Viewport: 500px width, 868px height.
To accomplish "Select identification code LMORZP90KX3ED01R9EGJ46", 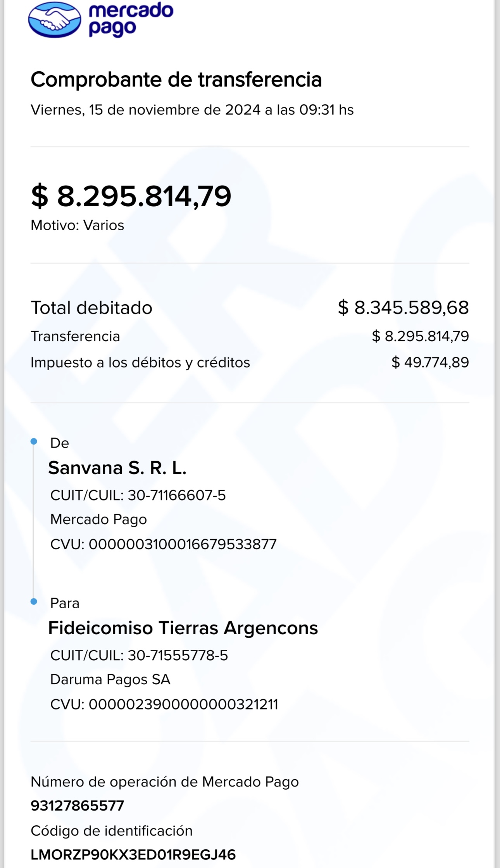I will 133,855.
